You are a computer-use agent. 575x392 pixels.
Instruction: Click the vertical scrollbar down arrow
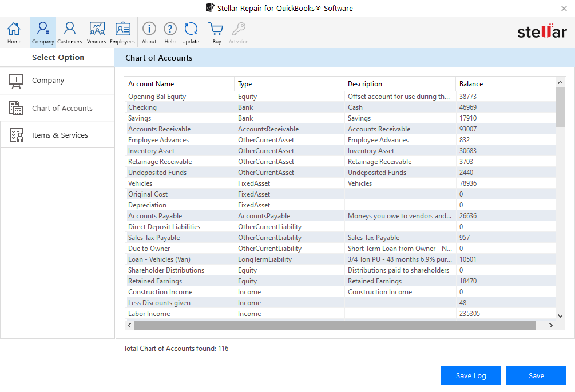pos(560,316)
